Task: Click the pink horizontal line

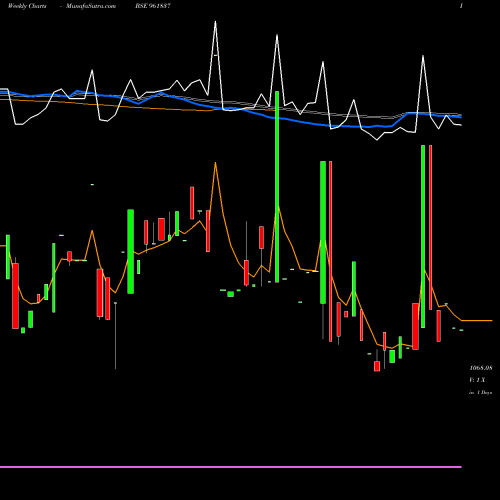Action: pyautogui.click(x=231, y=467)
